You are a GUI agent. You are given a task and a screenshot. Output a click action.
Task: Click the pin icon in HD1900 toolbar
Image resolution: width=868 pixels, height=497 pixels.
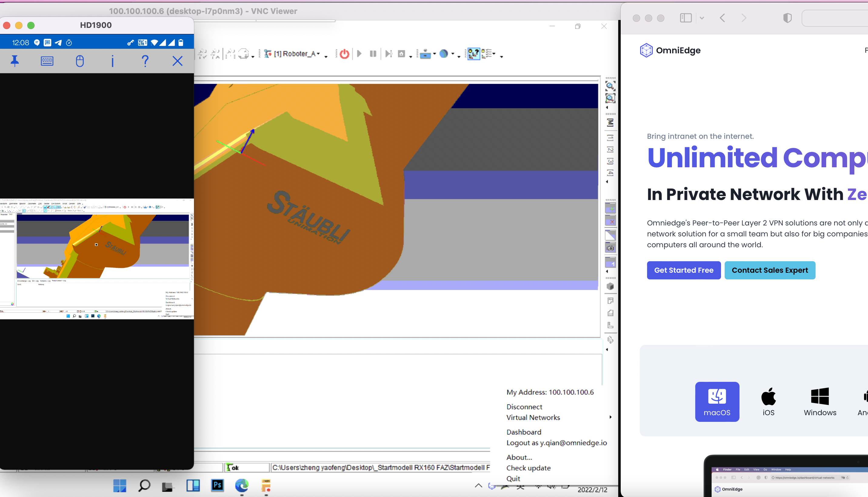point(15,61)
